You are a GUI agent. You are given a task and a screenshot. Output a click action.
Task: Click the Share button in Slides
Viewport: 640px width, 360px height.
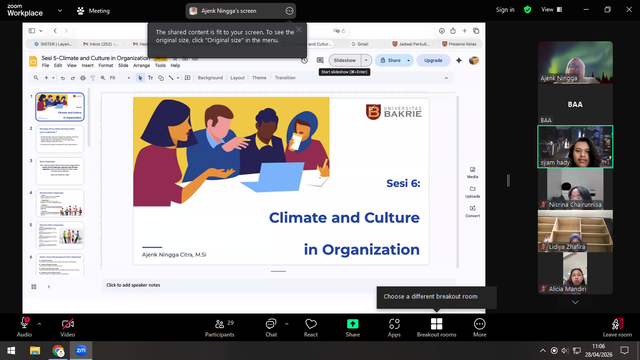[x=390, y=60]
